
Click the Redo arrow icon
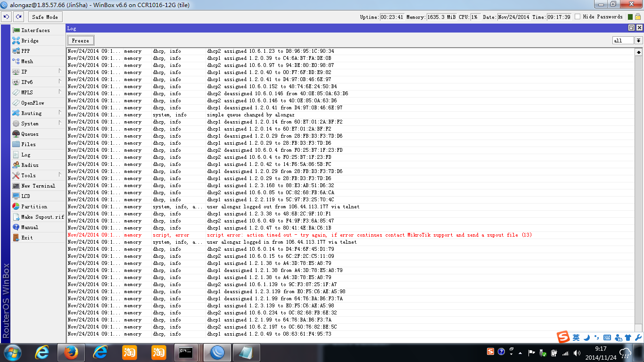coord(18,16)
